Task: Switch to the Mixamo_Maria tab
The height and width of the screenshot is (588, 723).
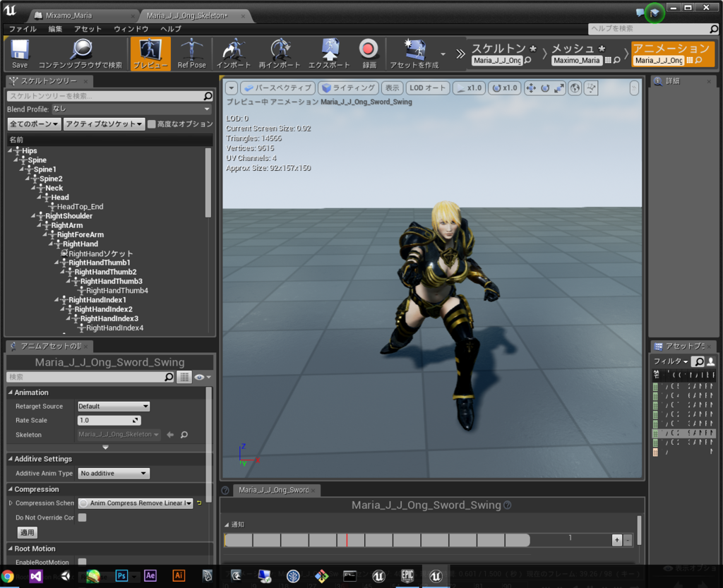Action: [68, 16]
